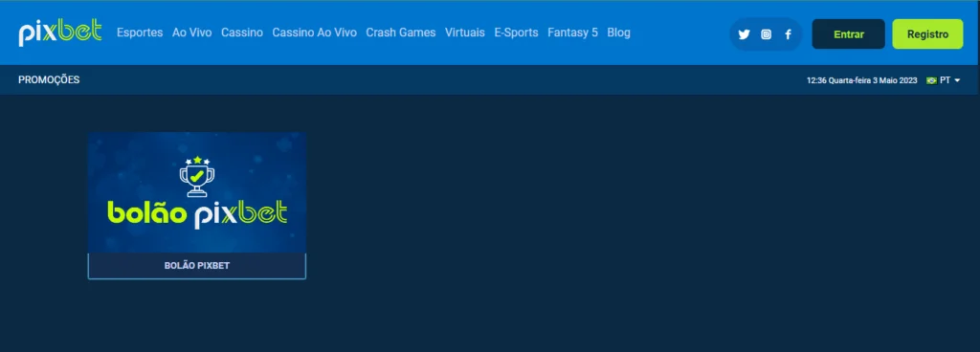980x352 pixels.
Task: Click the PROMOÇÕES heading text
Action: [49, 80]
